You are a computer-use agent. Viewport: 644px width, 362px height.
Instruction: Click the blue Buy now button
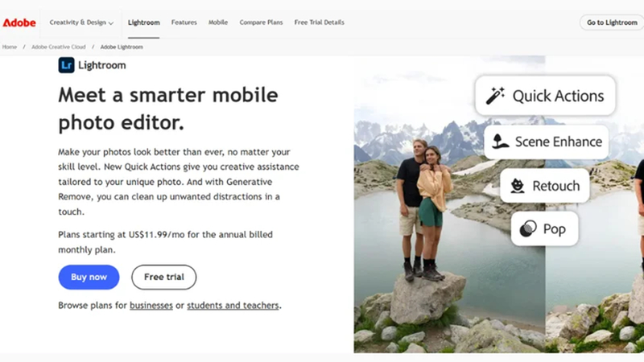click(89, 277)
